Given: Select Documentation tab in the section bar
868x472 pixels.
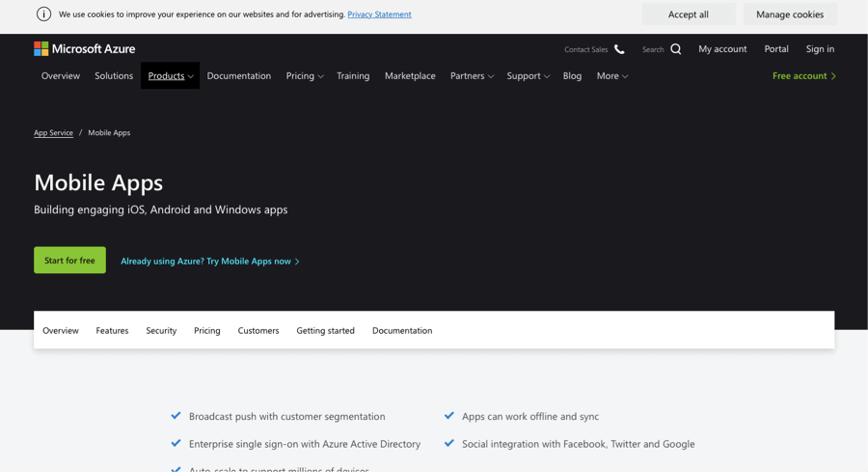Looking at the screenshot, I should coord(402,331).
